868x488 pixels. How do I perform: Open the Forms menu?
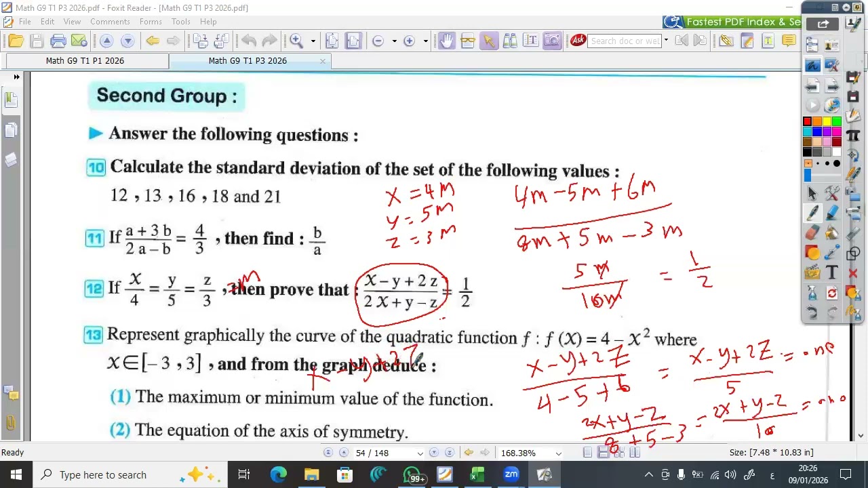(x=151, y=22)
